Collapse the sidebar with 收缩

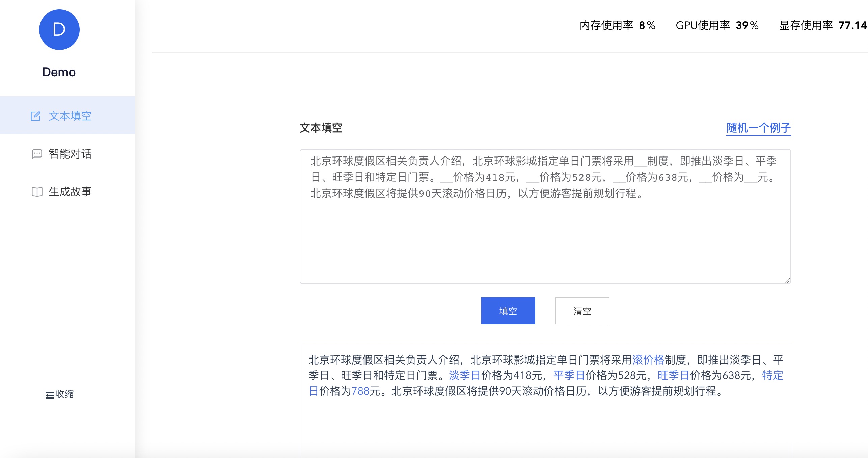tap(64, 394)
